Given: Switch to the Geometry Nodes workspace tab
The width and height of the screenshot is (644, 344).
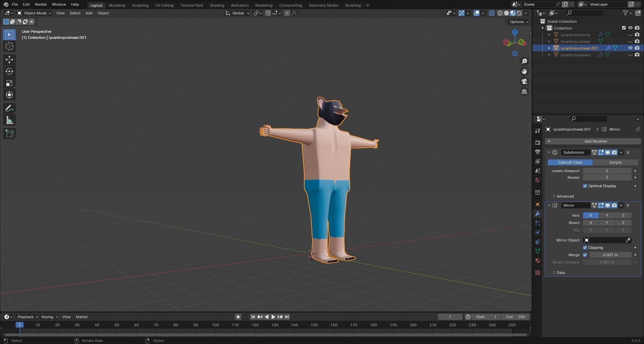Looking at the screenshot, I should 323,5.
